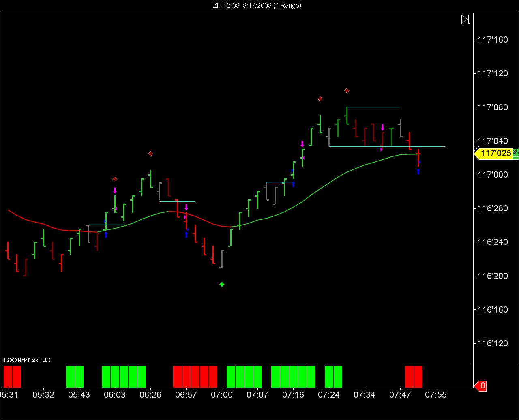This screenshot has height=420, width=519.
Task: Click the long cyan horizontal line at 117'035
Action: coord(387,146)
